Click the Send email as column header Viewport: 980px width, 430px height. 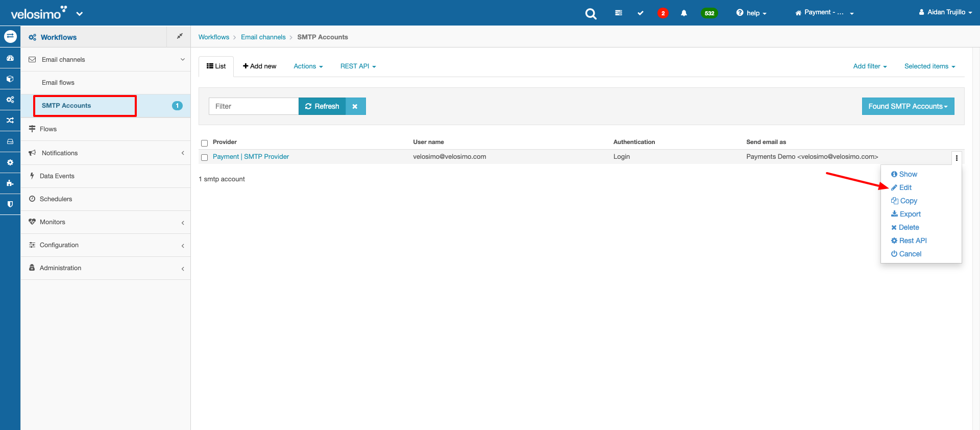[766, 142]
